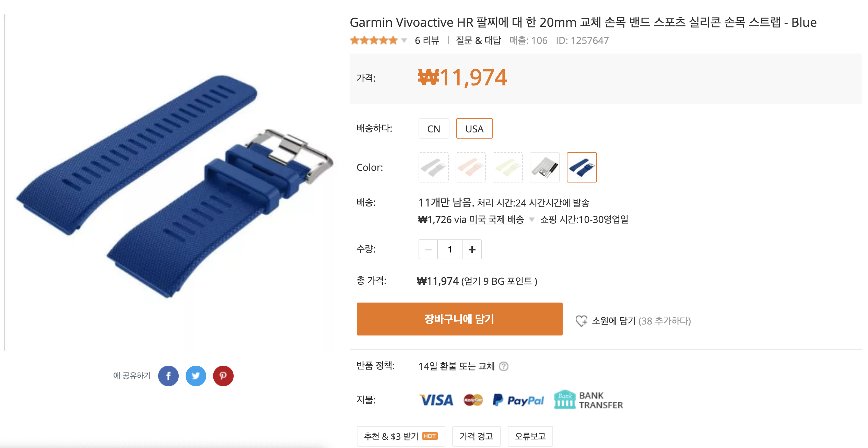Click the 가격 경고 price alert button
Viewport: 868px width, 448px height.
[x=476, y=436]
